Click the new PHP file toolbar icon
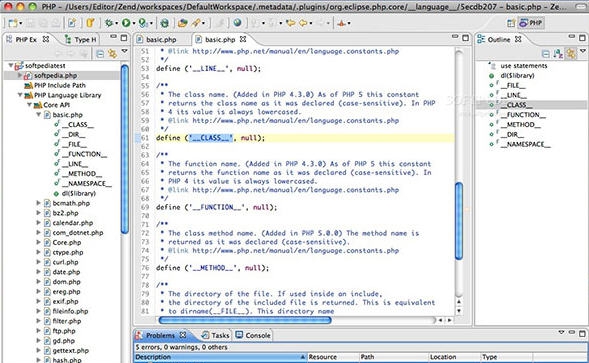Viewport: 589px width, 363px height. tap(71, 23)
